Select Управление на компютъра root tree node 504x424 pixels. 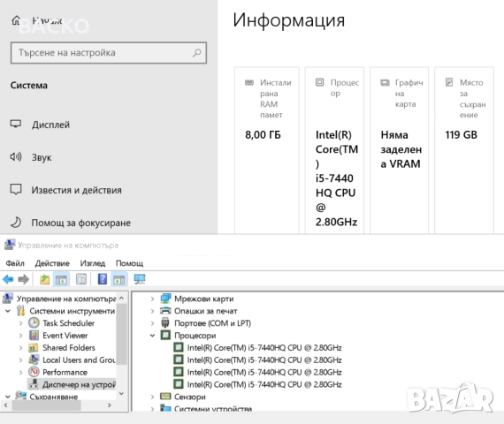click(66, 299)
